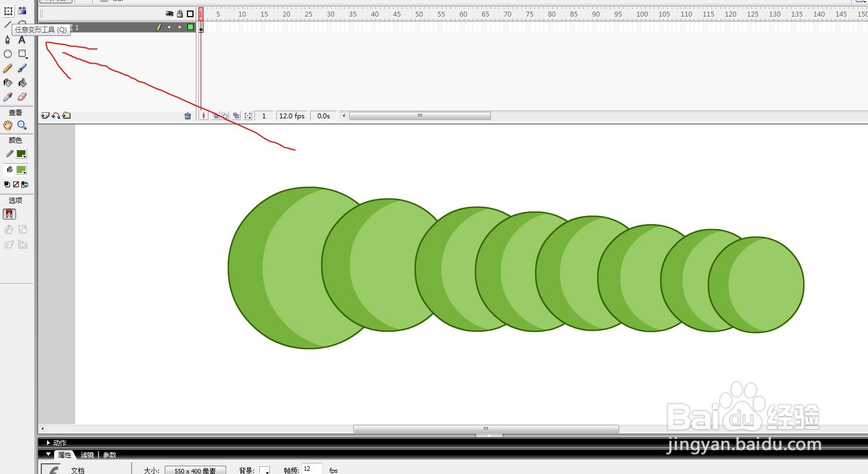
Task: Click the stroke pencil icon in colors
Action: click(x=9, y=154)
